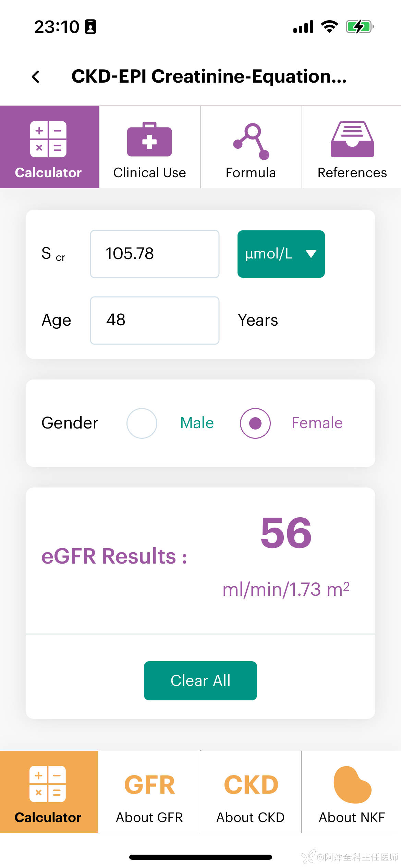Tap the back arrow in the header
Image resolution: width=401 pixels, height=868 pixels.
36,76
